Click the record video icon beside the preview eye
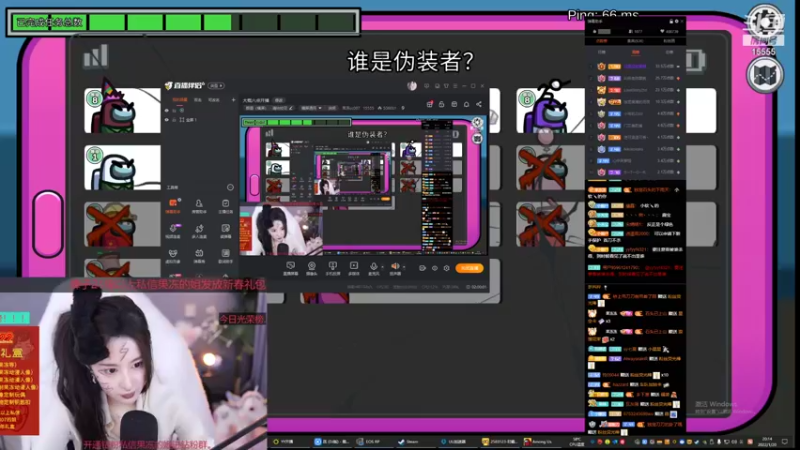800x450 pixels. coord(422,268)
